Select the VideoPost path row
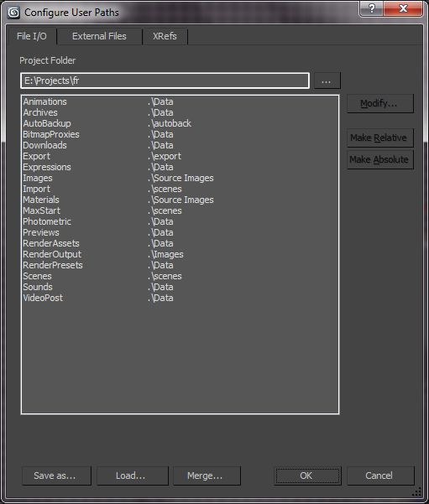Image resolution: width=429 pixels, height=504 pixels. [x=180, y=299]
